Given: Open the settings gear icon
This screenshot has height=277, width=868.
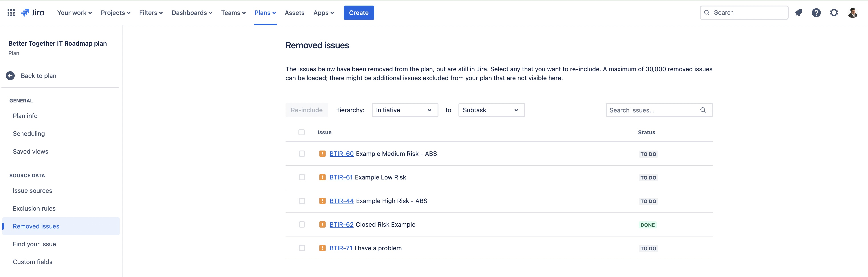Looking at the screenshot, I should [834, 12].
